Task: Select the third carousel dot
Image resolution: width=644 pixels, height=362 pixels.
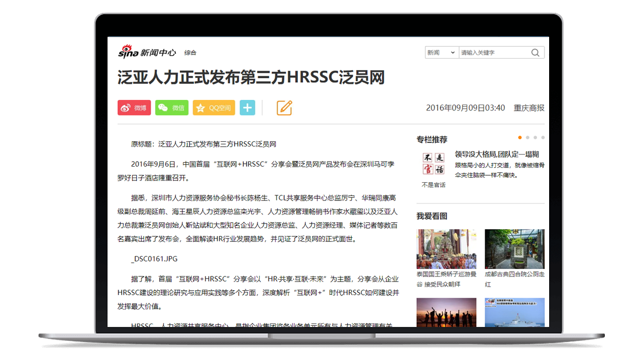Action: coord(535,137)
